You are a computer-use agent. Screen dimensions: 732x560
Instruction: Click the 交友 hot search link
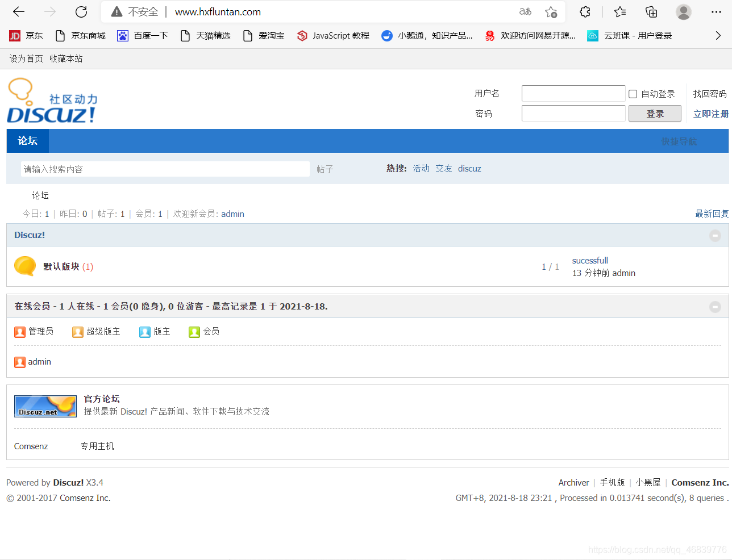point(444,169)
